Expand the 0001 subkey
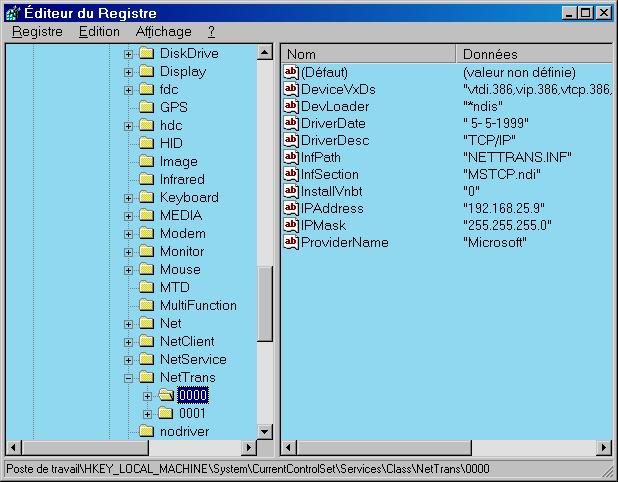Screen dimensions: 618x482 coord(147,414)
